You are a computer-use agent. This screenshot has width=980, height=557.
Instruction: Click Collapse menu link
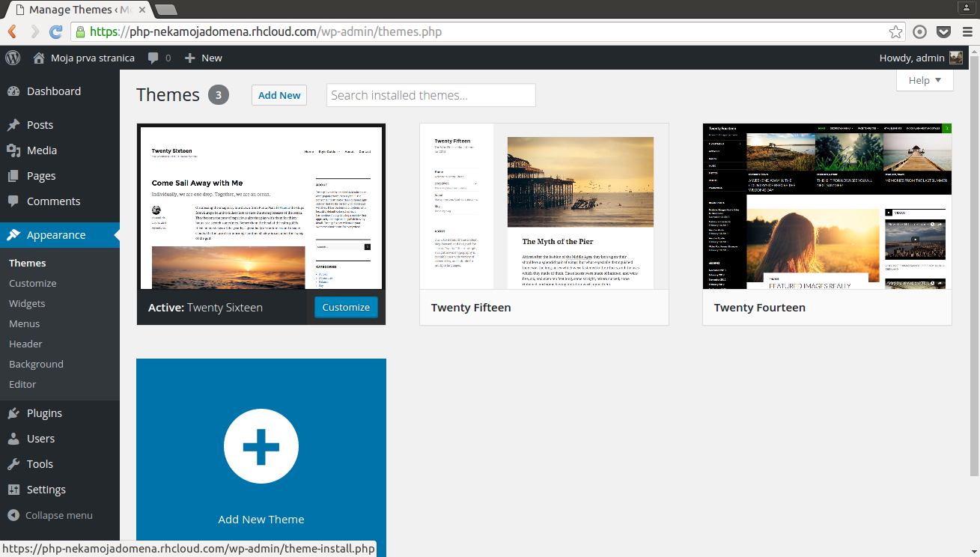click(x=59, y=516)
